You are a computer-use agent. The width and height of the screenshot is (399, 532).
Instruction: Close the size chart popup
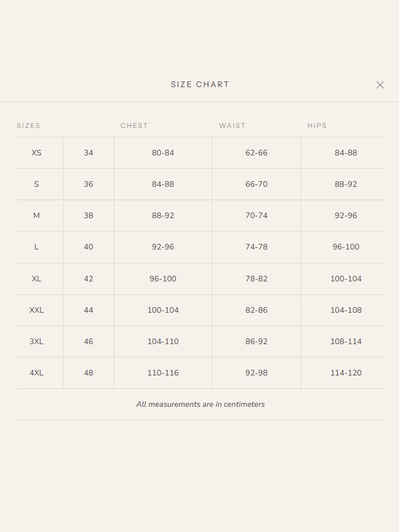coord(380,85)
